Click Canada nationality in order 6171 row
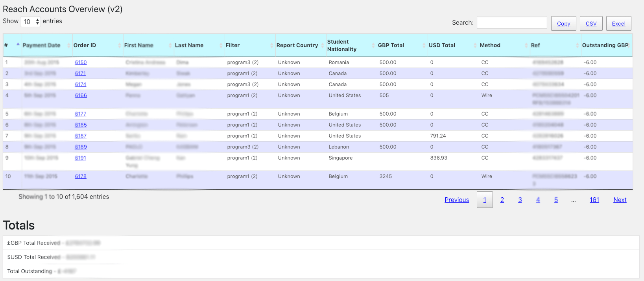The height and width of the screenshot is (281, 644). [338, 73]
